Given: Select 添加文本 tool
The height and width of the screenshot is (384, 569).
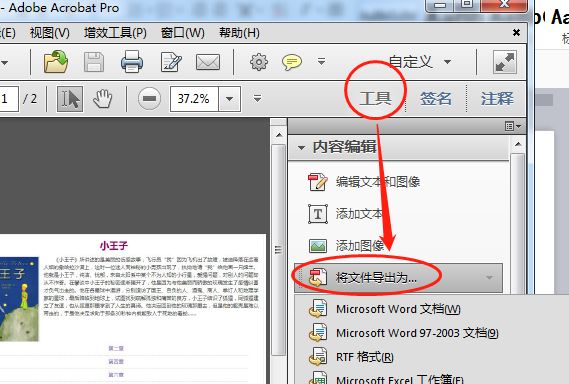Looking at the screenshot, I should (x=359, y=214).
